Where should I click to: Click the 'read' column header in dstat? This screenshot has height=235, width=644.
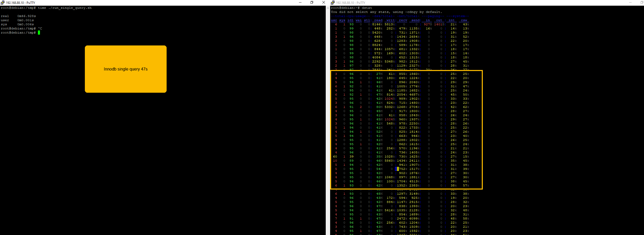click(378, 20)
